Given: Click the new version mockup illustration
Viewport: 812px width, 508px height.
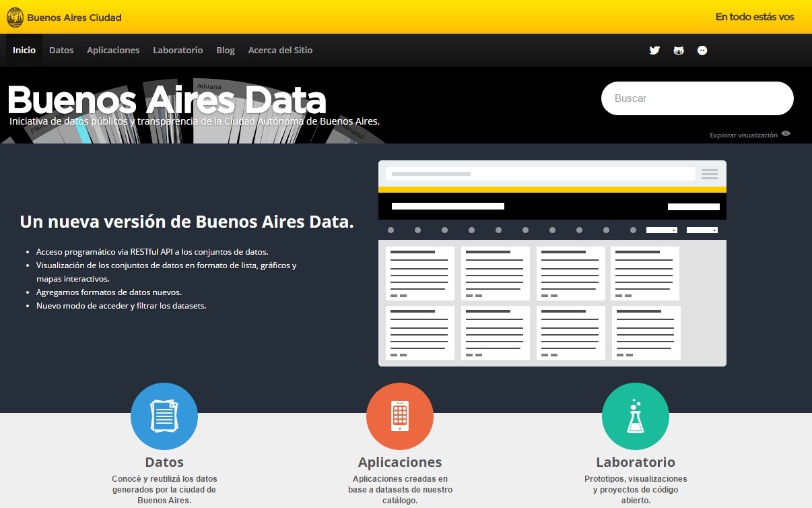Looking at the screenshot, I should [x=552, y=263].
